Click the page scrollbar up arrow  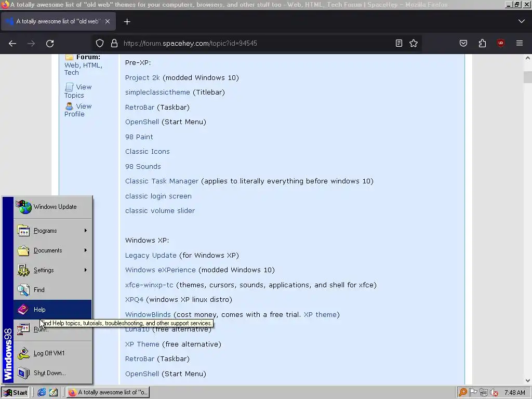(x=528, y=58)
